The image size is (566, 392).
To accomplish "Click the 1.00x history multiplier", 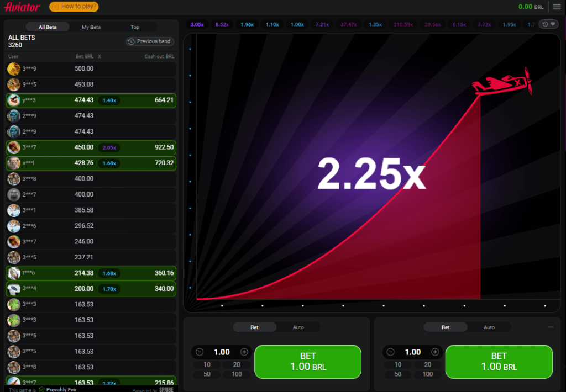I will pos(297,24).
